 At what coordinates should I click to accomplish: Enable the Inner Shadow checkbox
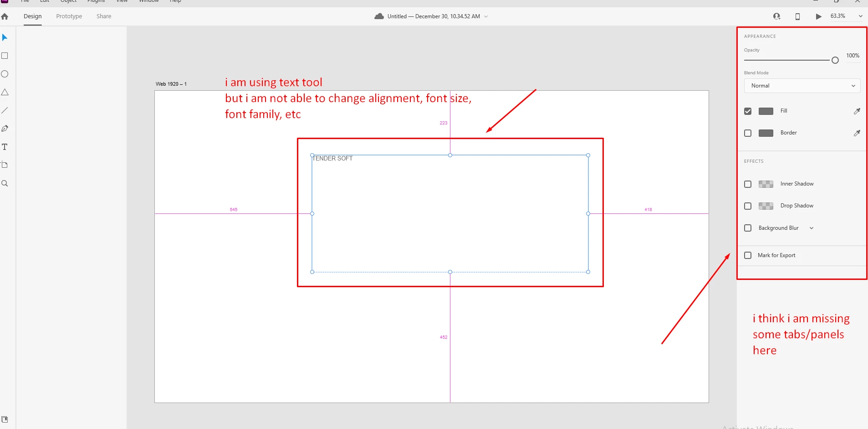[x=748, y=184]
